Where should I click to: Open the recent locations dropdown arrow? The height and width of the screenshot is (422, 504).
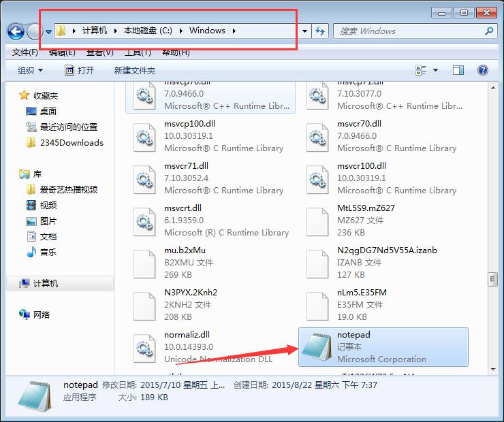(x=48, y=32)
